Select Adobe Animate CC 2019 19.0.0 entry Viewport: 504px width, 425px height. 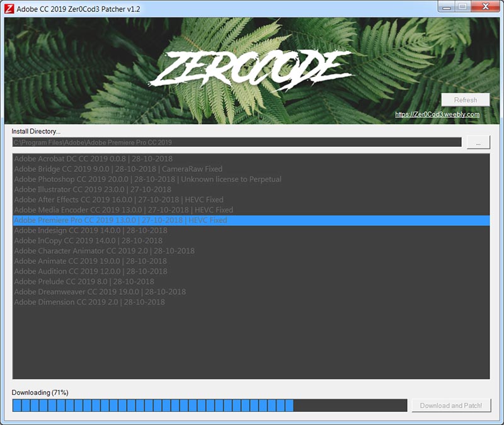(251, 261)
